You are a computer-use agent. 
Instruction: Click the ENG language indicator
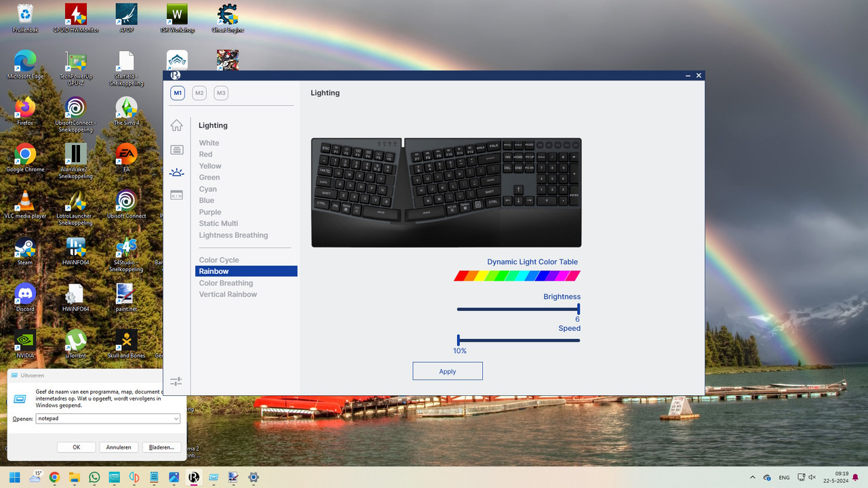pyautogui.click(x=783, y=477)
